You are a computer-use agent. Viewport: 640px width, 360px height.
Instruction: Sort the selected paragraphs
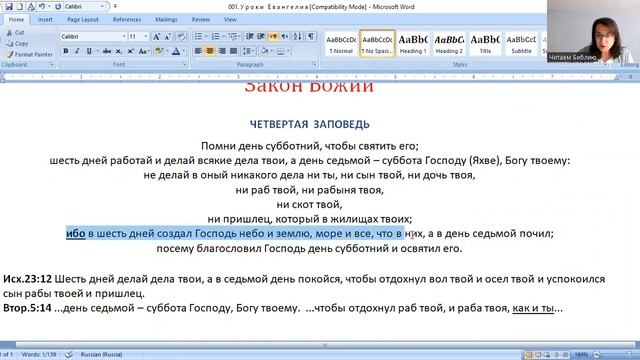[x=298, y=37]
